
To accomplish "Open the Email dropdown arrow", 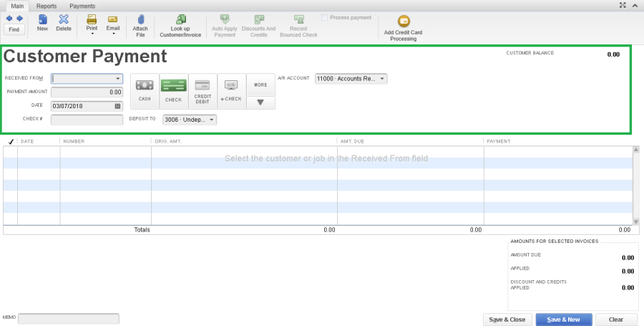I will coord(113,34).
